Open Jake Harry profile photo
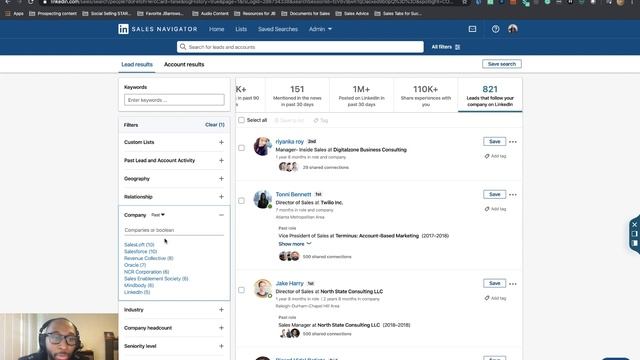640x360 pixels. coord(262,289)
